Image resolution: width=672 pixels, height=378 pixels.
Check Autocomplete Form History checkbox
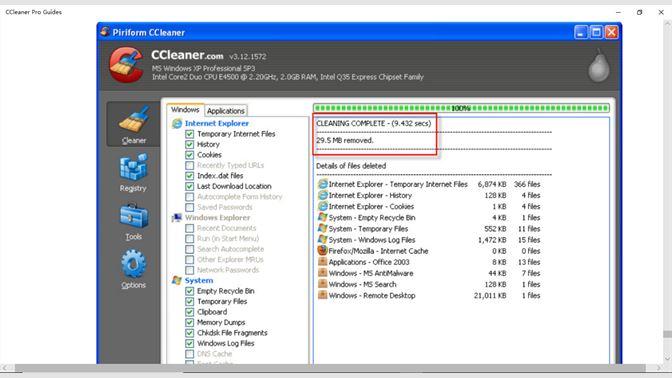point(189,197)
